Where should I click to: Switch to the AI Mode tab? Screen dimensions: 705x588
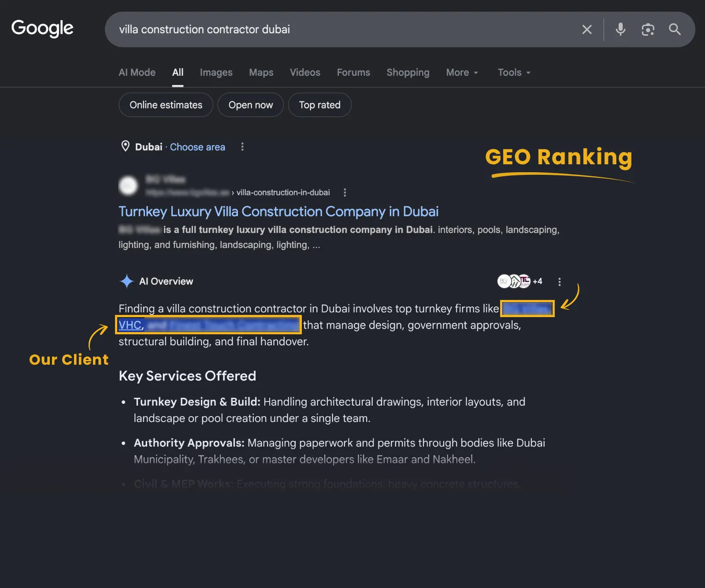click(137, 72)
